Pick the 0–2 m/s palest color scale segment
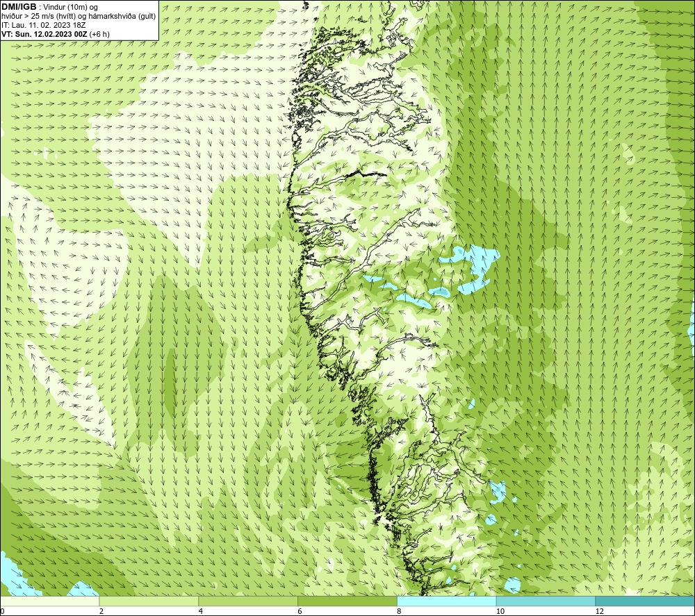 pos(49,601)
